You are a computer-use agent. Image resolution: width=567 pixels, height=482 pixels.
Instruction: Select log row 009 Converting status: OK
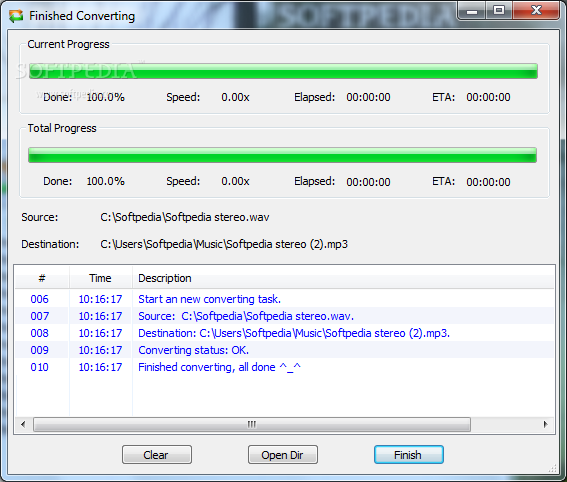tap(284, 350)
